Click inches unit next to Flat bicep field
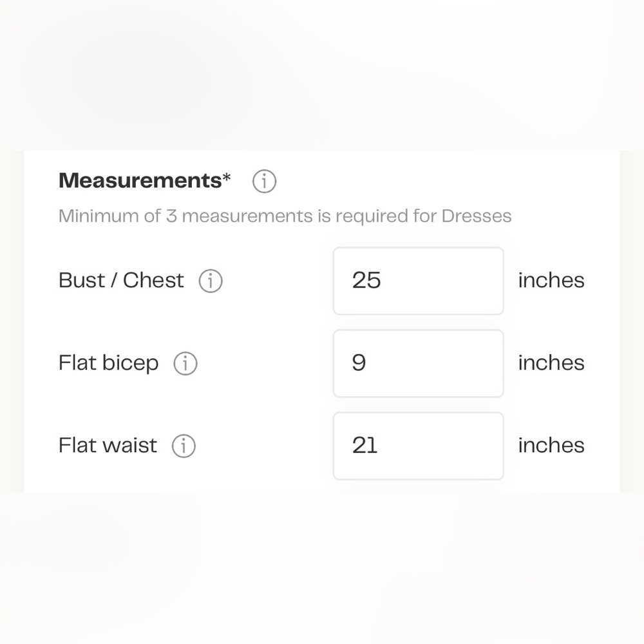The width and height of the screenshot is (644, 644). pos(551,363)
